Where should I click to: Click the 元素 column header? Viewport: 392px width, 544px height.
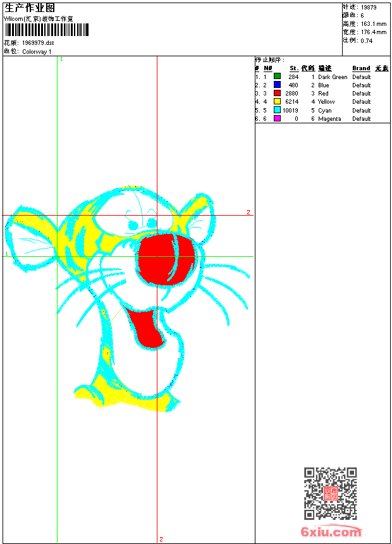click(x=382, y=68)
